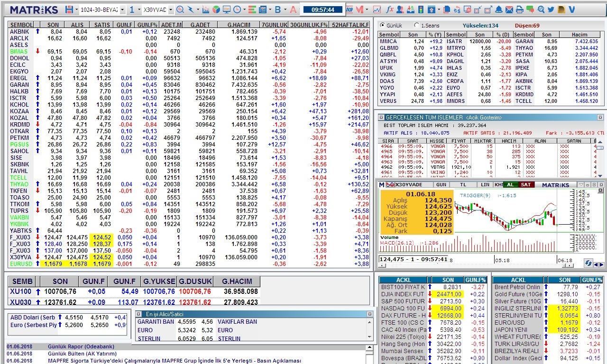The image size is (607, 364).
Task: Open the chat speech bubbles icon
Action: click(530, 9)
